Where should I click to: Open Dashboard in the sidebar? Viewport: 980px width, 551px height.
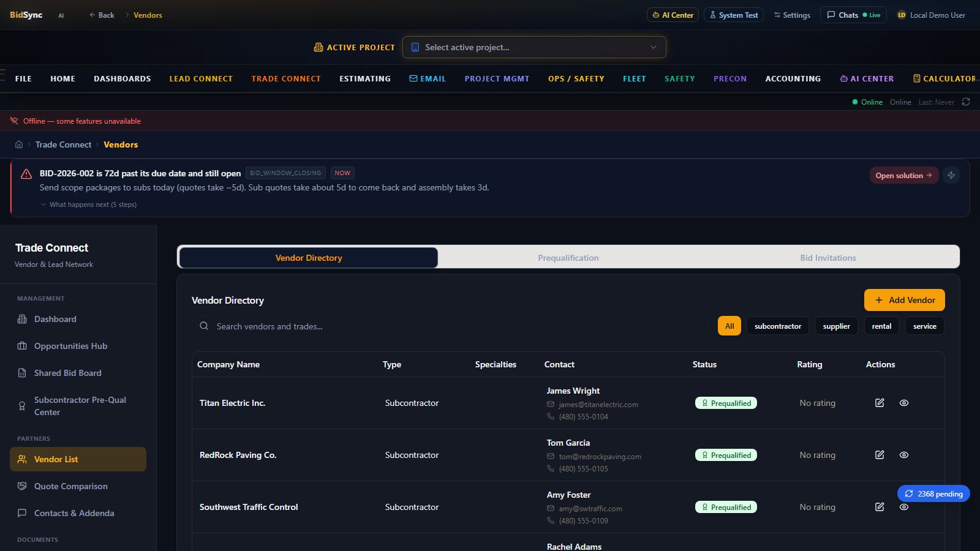click(x=78, y=319)
